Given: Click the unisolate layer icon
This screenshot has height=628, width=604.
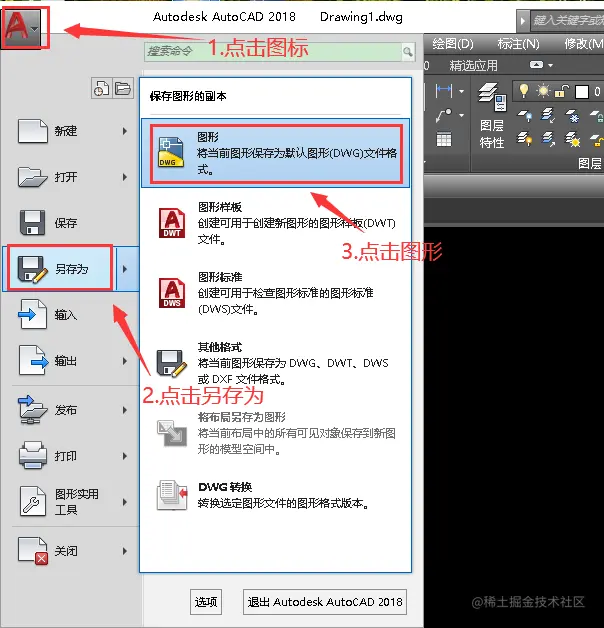Looking at the screenshot, I should tap(548, 139).
